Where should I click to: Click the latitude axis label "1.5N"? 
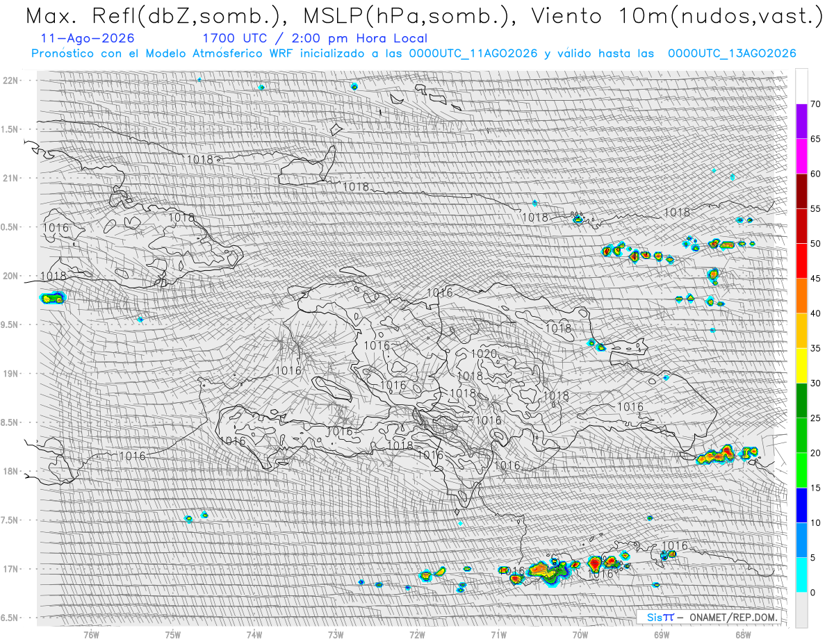[x=10, y=129]
